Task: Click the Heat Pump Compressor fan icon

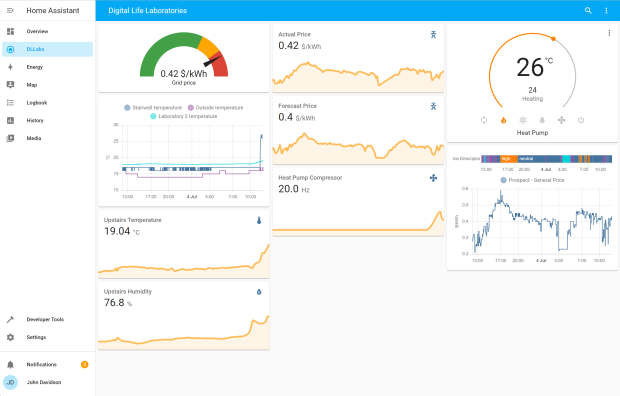Action: coord(433,178)
